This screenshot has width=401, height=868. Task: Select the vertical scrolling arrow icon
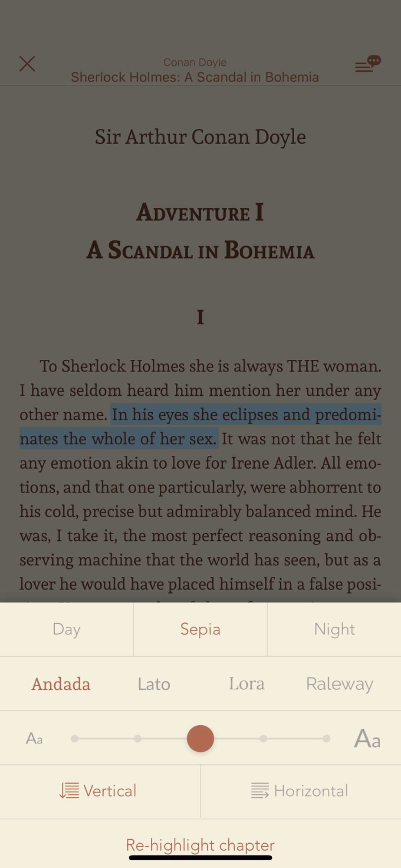pyautogui.click(x=69, y=791)
